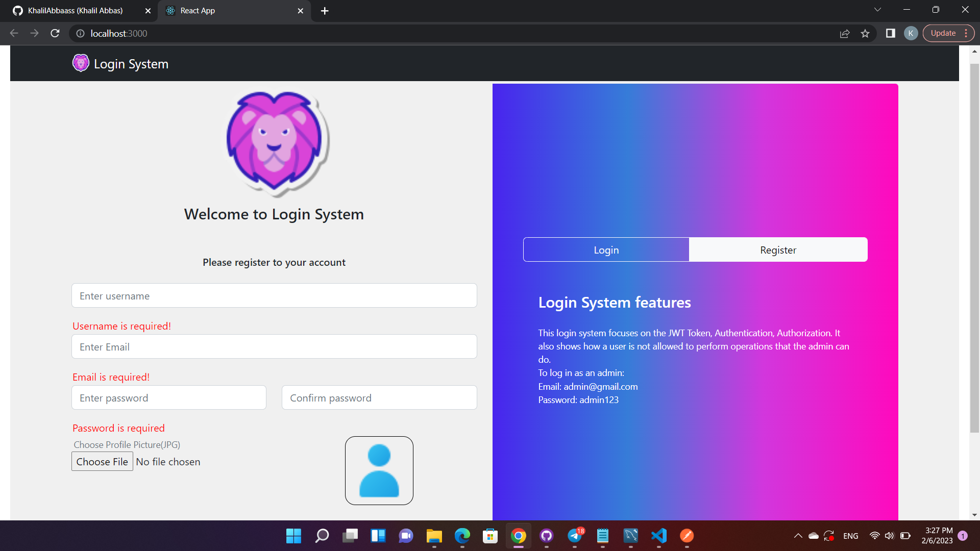Expand hidden icons in the system tray
Image resolution: width=980 pixels, height=551 pixels.
pyautogui.click(x=798, y=536)
